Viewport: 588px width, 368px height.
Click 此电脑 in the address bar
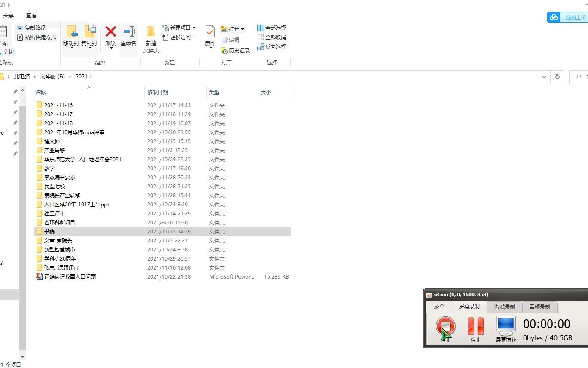[22, 77]
